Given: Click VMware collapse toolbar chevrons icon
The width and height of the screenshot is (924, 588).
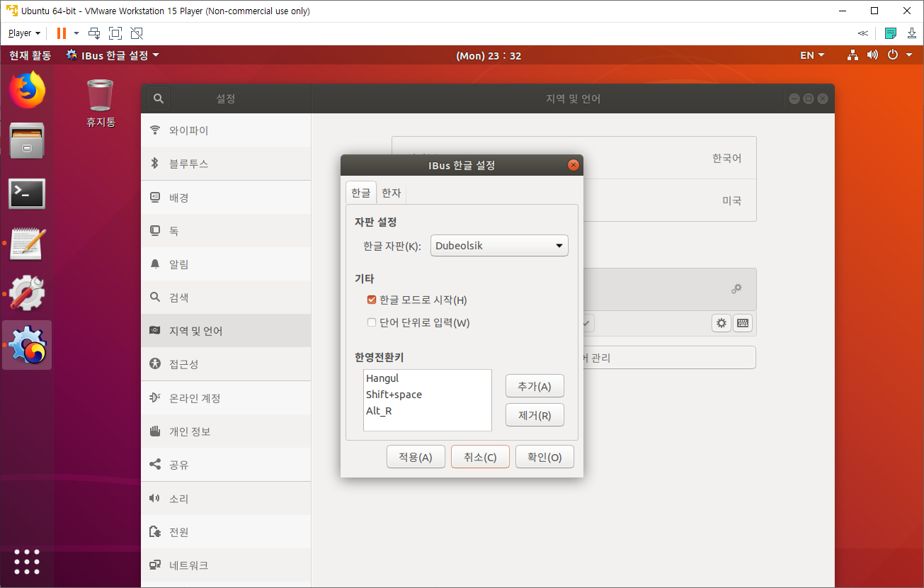Looking at the screenshot, I should coord(862,33).
